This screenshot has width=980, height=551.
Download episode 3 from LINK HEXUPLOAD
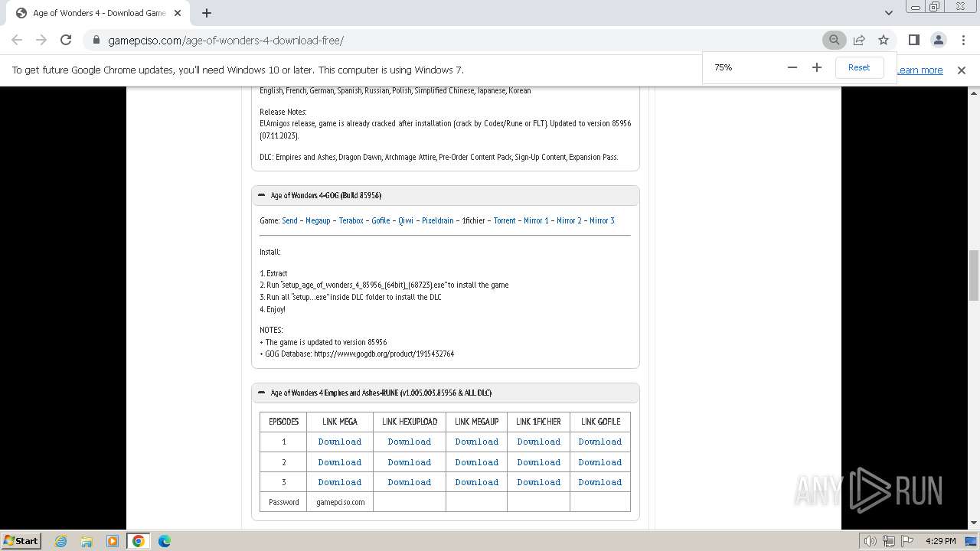pos(410,482)
